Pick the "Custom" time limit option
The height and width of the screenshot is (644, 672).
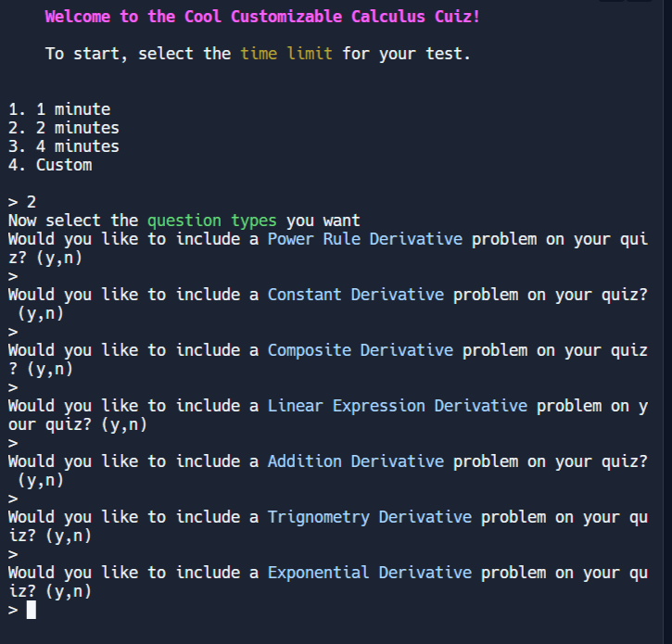(x=50, y=165)
